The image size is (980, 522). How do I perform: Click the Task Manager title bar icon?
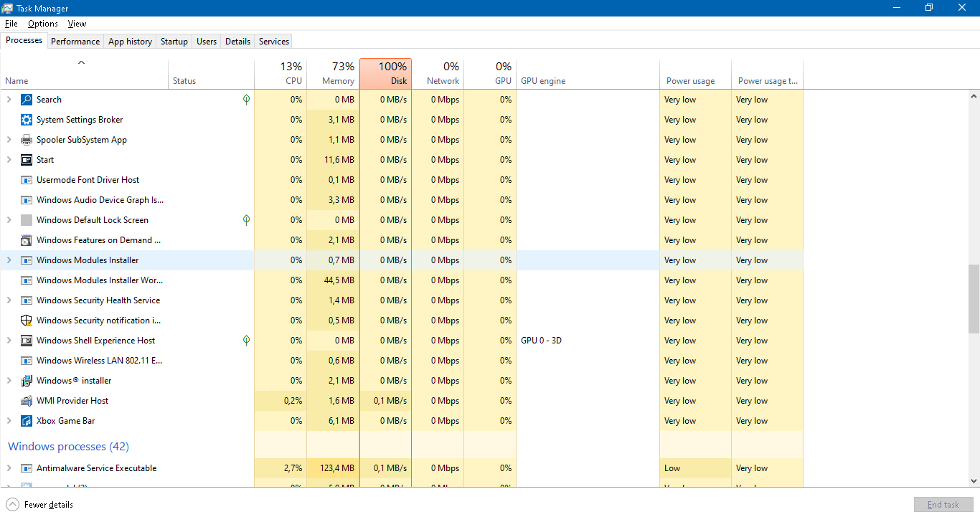pyautogui.click(x=8, y=8)
